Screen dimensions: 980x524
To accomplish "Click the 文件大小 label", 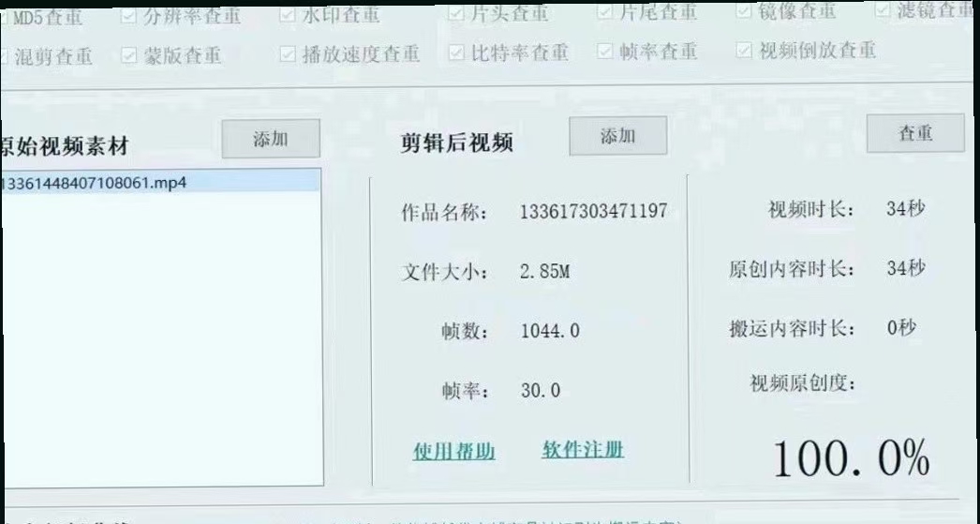I will 444,273.
